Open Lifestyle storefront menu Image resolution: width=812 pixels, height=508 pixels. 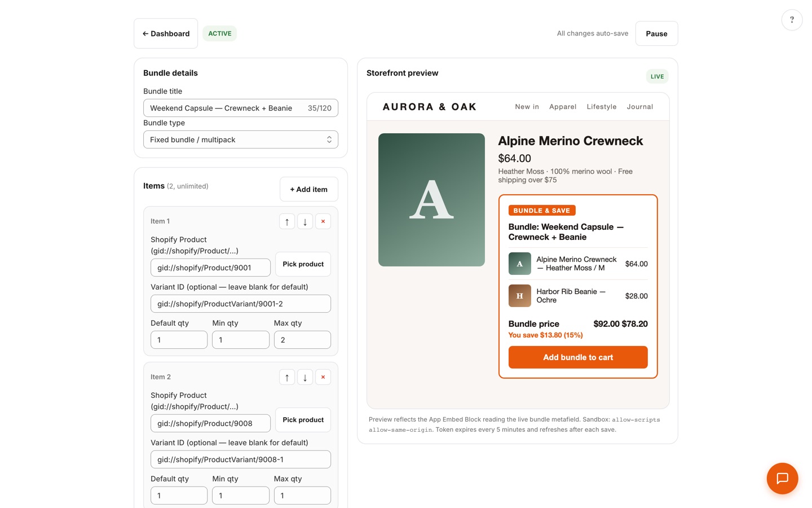(602, 107)
